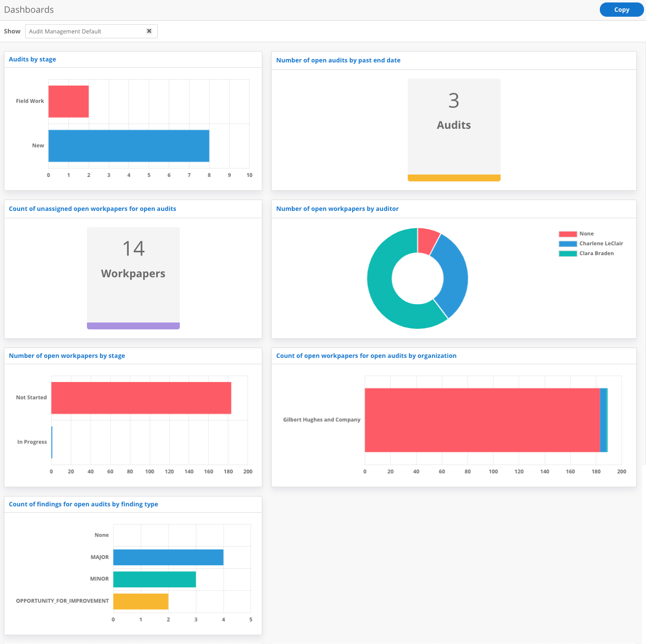Image resolution: width=646 pixels, height=644 pixels.
Task: Click the New stage bar in Audits by stage
Action: pyautogui.click(x=128, y=146)
